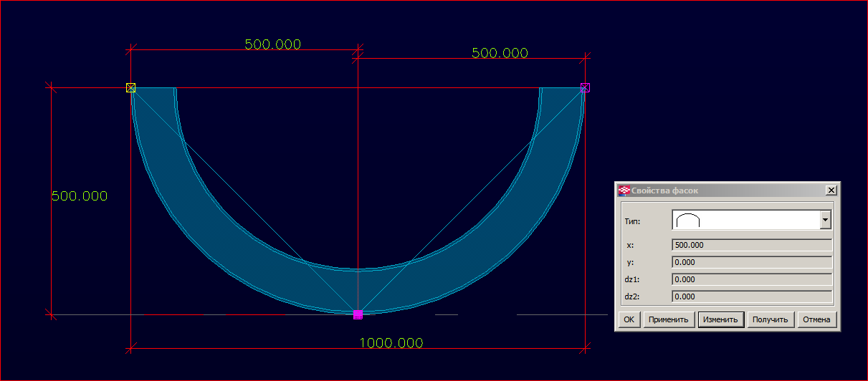Close the Свойства фасок dialog
Image resolution: width=868 pixels, height=381 pixels.
coord(831,190)
